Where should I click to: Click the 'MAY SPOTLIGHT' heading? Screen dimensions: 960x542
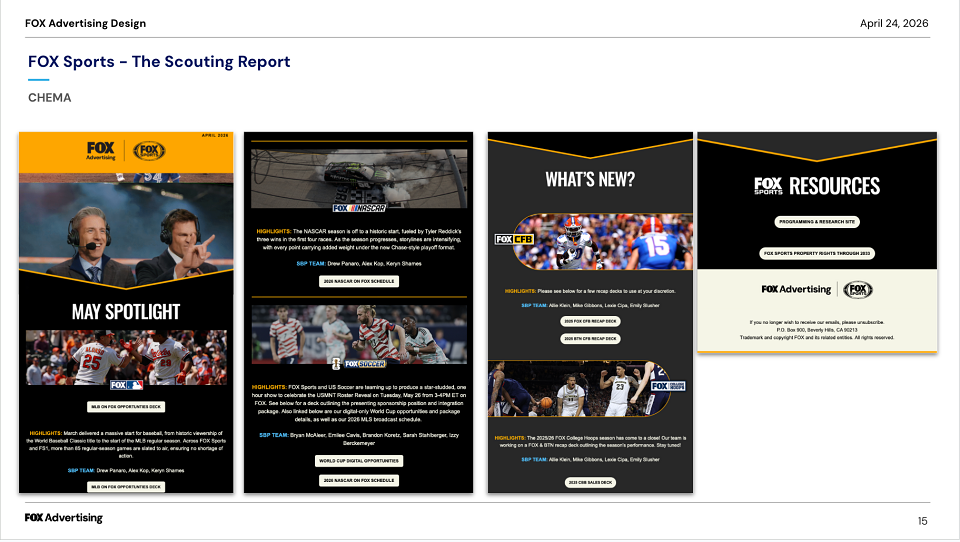126,312
